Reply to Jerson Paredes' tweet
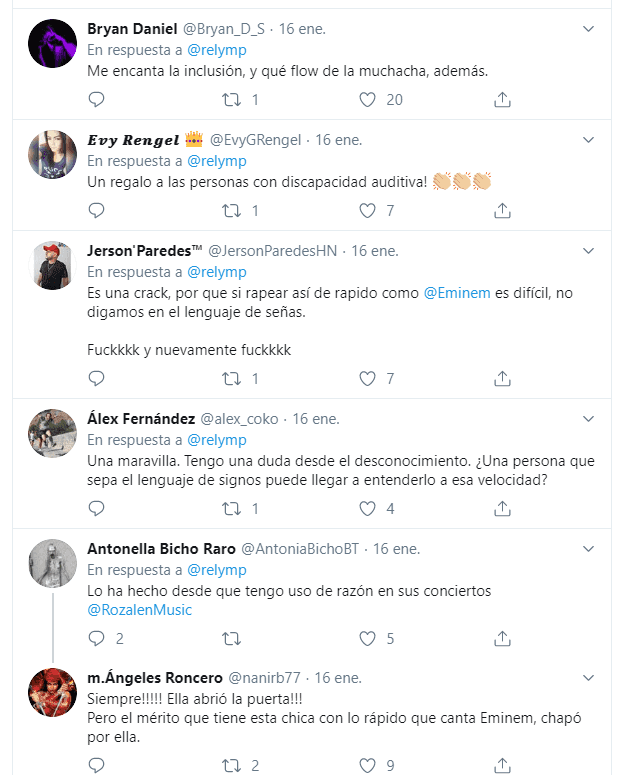Screen dimensions: 641x775 pyautogui.click(x=96, y=378)
